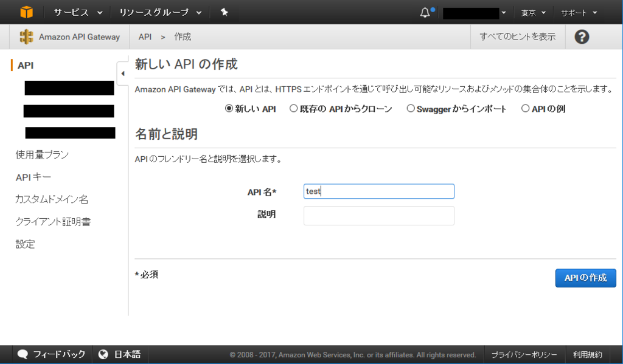Select the API の例 radio button
The height and width of the screenshot is (364, 623).
pyautogui.click(x=525, y=108)
